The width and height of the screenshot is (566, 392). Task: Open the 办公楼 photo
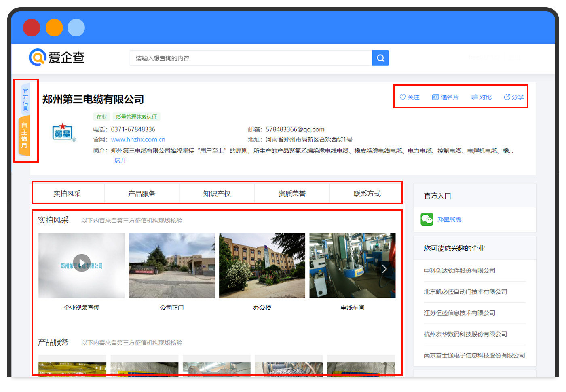coord(262,266)
